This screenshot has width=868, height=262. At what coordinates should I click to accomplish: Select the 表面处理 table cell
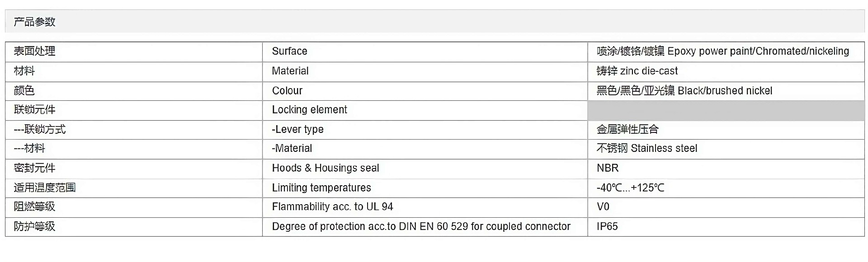[x=134, y=51]
